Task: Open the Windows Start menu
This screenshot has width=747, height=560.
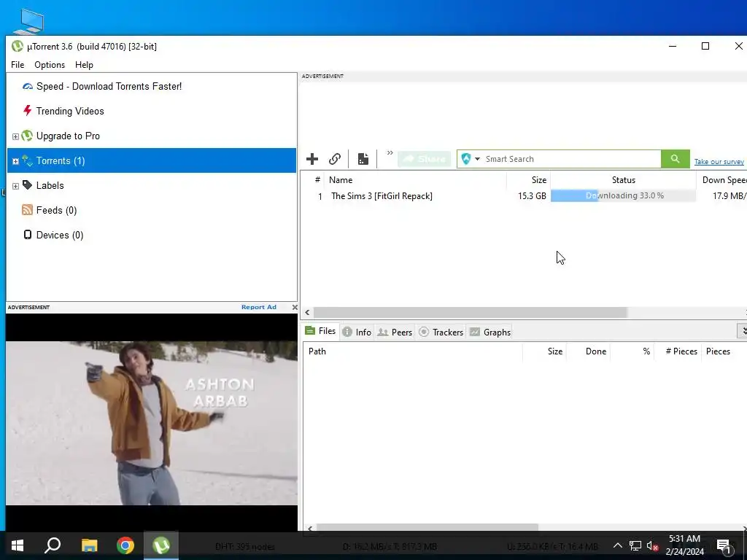Action: (x=18, y=545)
